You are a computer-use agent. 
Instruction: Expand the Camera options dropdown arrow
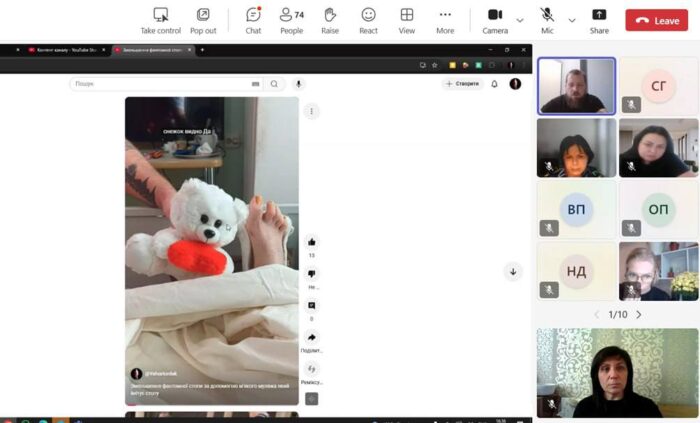[519, 19]
